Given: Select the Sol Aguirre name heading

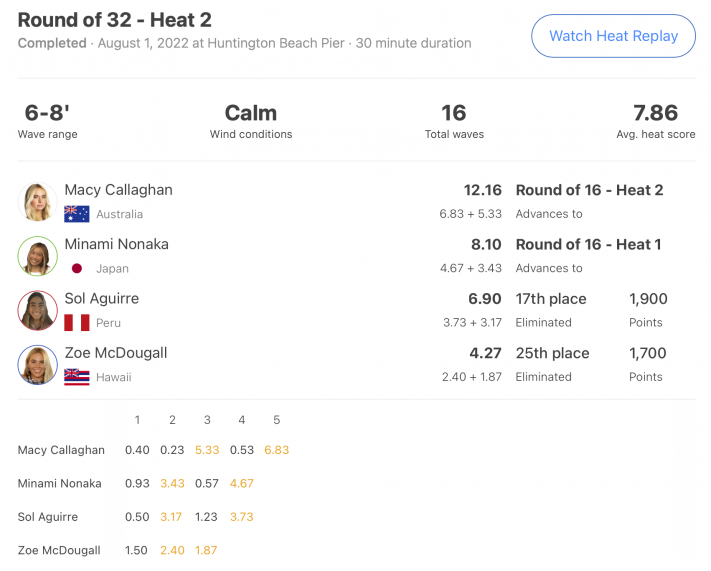Looking at the screenshot, I should [102, 298].
